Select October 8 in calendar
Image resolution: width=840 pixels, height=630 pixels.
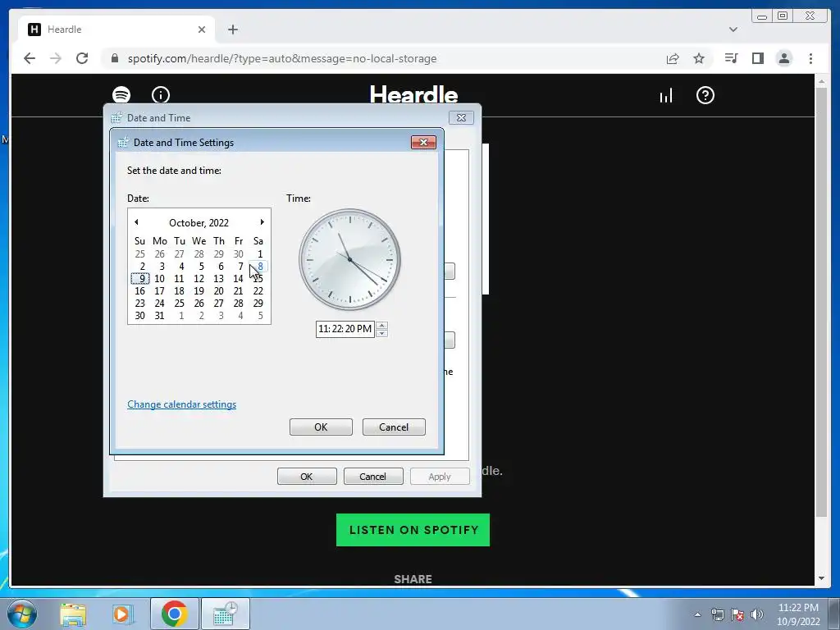point(260,267)
